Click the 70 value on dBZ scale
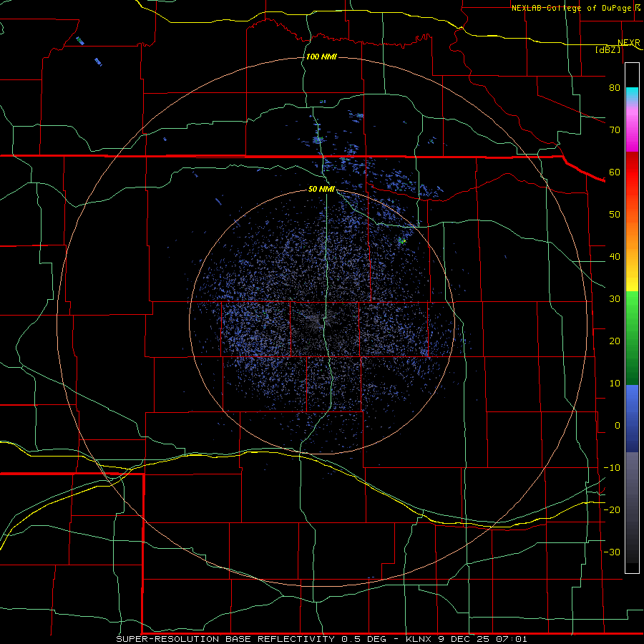The image size is (644, 644). click(615, 130)
